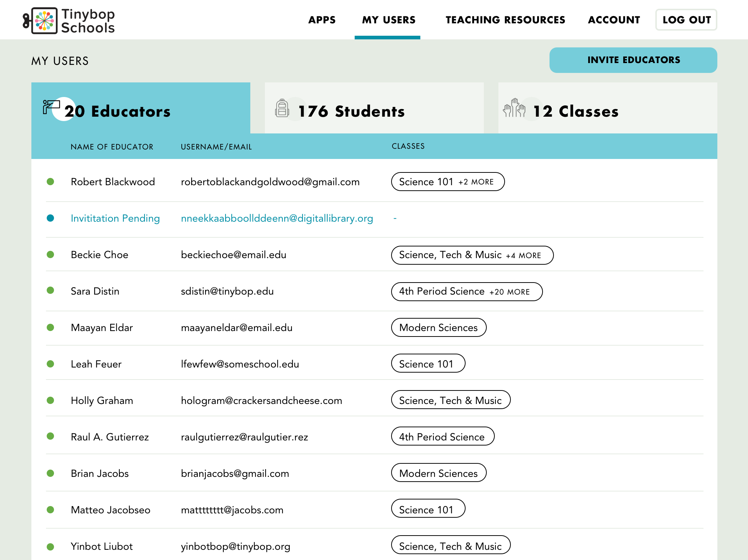The width and height of the screenshot is (748, 560).
Task: Go to the ACCOUNT page
Action: click(x=614, y=20)
